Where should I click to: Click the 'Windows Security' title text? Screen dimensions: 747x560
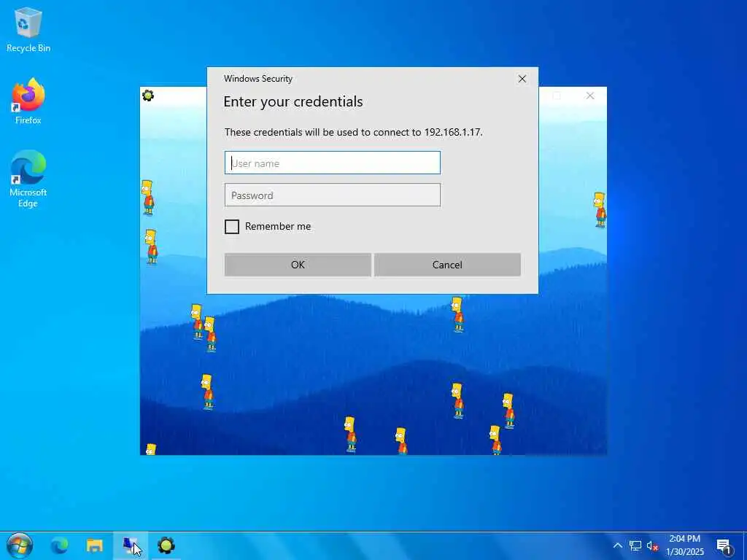click(x=258, y=79)
